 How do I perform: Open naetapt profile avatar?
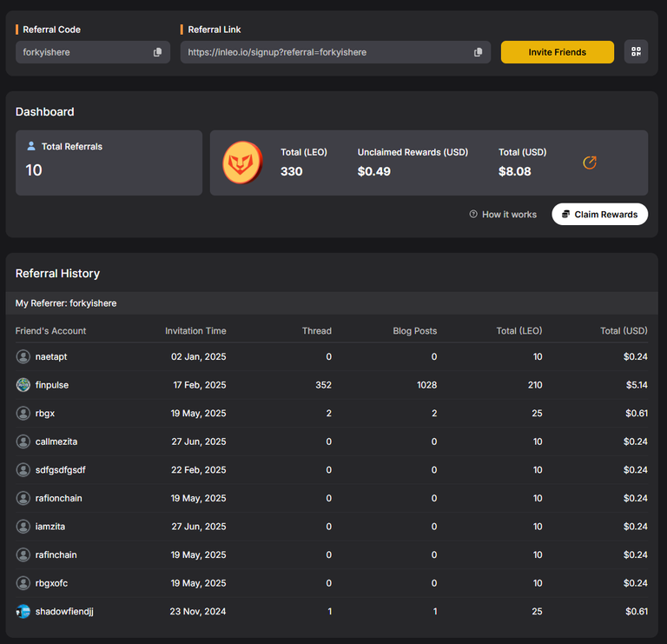pos(23,356)
